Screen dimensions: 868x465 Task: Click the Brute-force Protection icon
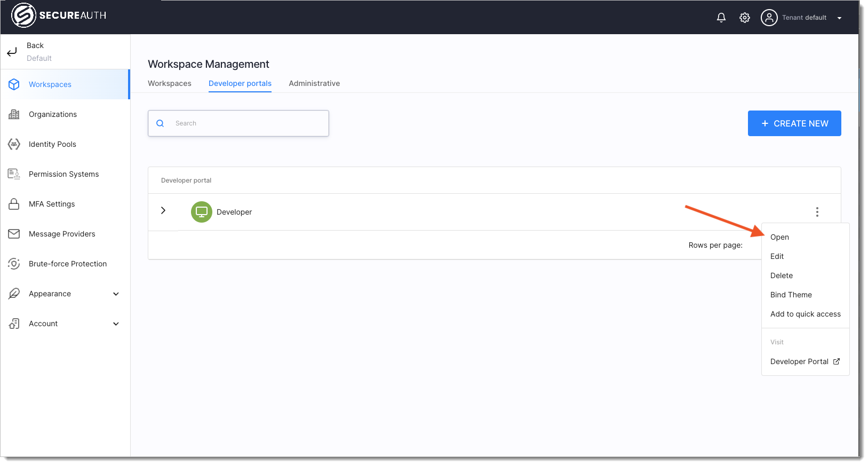14,264
